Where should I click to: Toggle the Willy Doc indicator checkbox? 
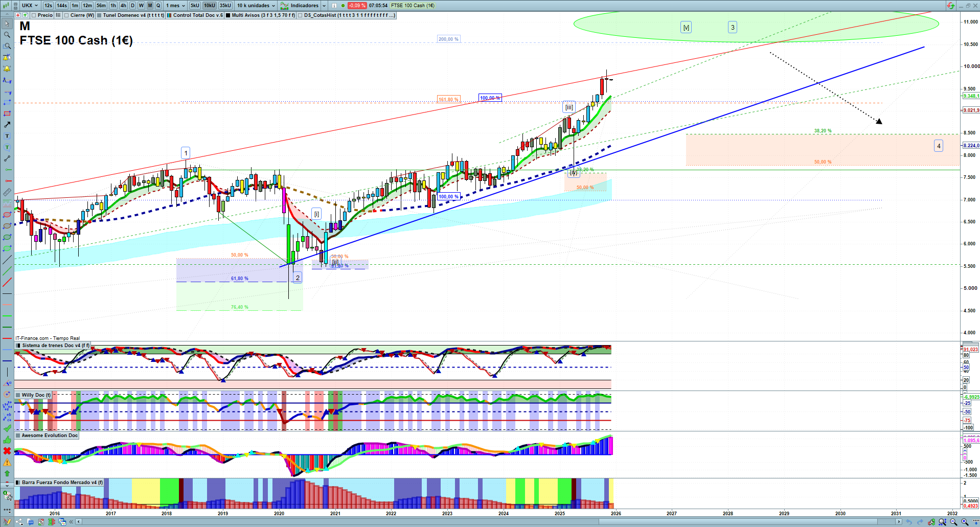point(18,395)
